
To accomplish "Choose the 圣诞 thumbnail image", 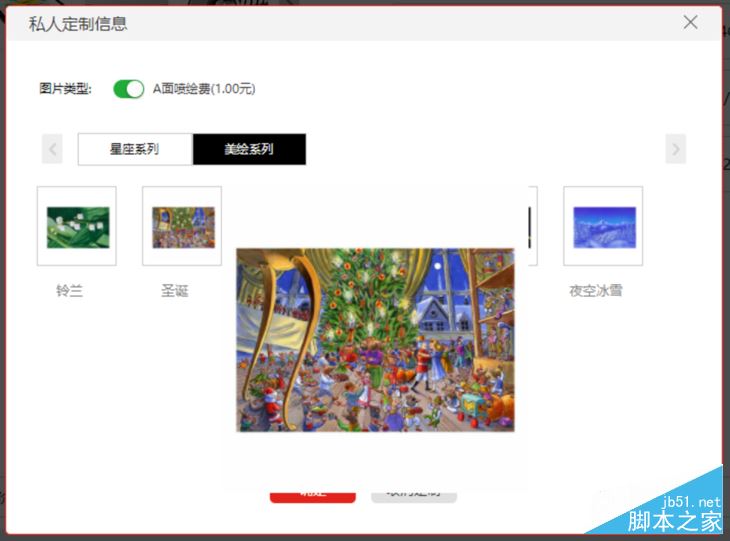I will [x=182, y=226].
